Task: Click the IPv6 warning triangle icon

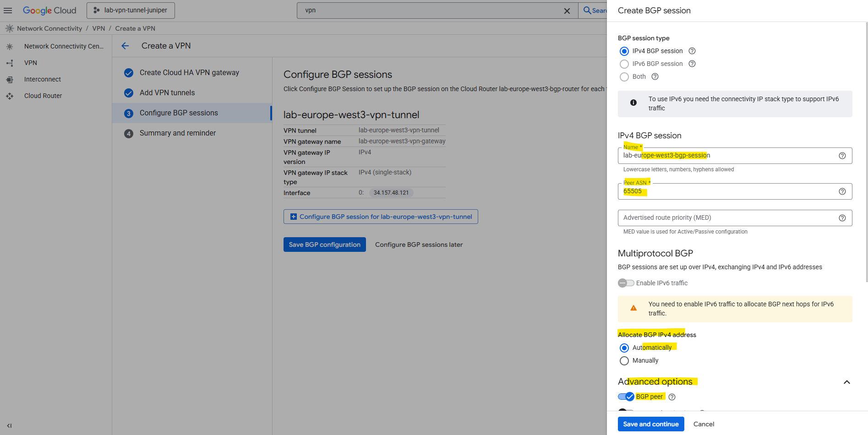Action: pyautogui.click(x=633, y=308)
